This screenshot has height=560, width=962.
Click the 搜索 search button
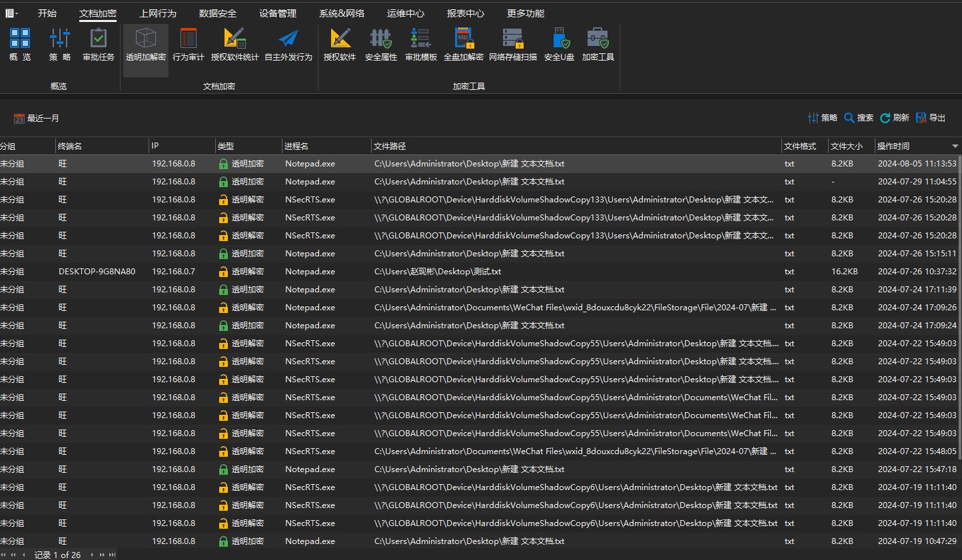tap(859, 118)
